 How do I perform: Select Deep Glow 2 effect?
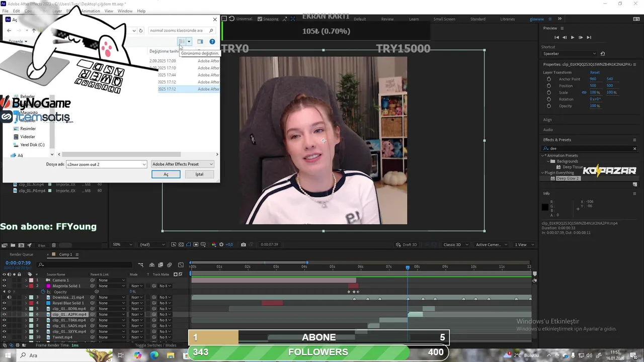coord(568,178)
